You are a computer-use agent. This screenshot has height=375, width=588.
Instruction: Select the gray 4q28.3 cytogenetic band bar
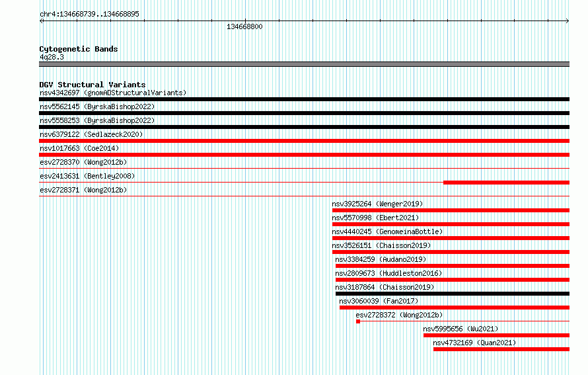(304, 64)
